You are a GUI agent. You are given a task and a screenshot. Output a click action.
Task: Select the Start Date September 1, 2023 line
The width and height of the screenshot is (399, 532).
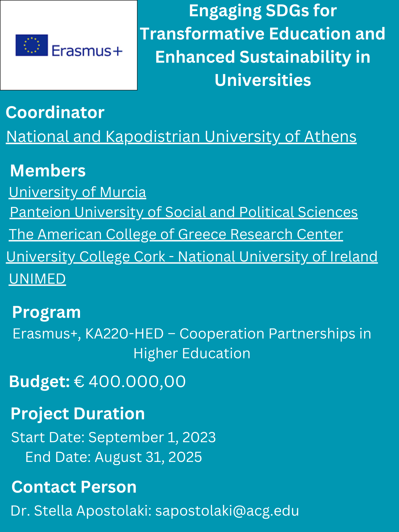(x=113, y=437)
